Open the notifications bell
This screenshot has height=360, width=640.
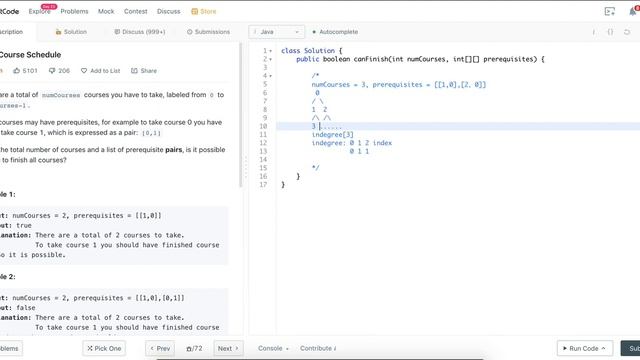click(633, 11)
